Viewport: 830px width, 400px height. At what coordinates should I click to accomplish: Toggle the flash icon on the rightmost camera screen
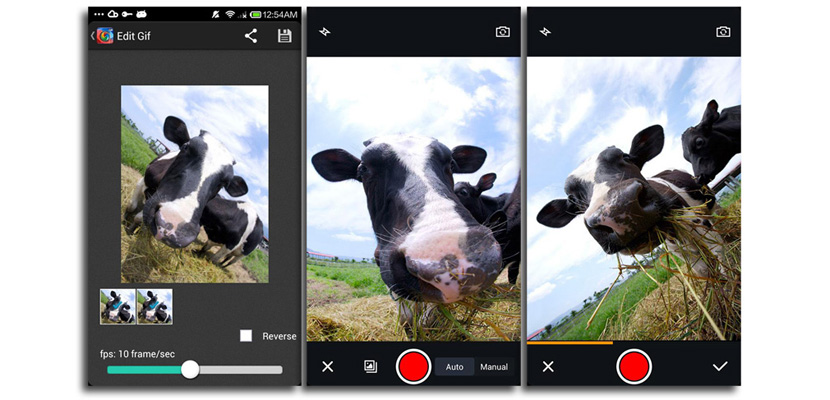[545, 32]
